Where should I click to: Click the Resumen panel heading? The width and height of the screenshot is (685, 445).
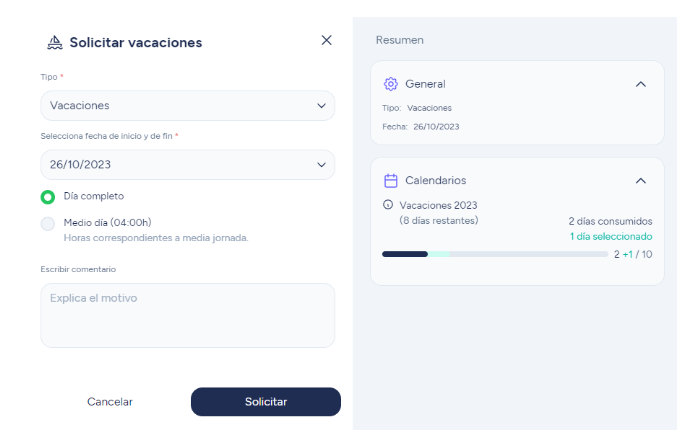(400, 40)
